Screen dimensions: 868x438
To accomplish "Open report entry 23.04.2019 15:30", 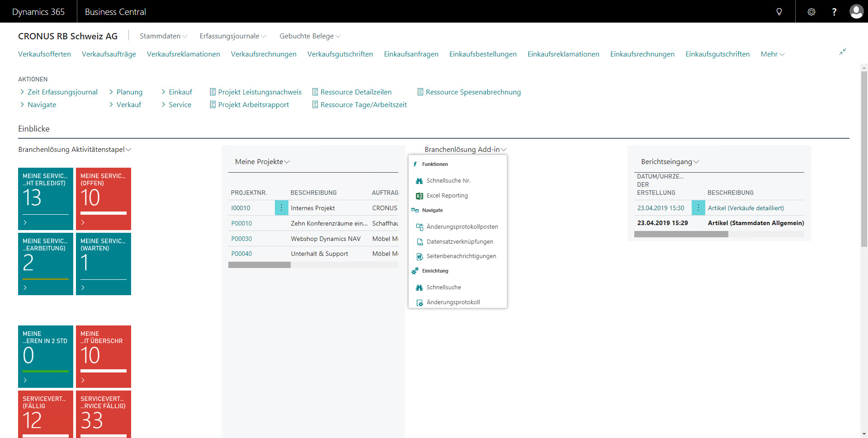I will pos(660,208).
